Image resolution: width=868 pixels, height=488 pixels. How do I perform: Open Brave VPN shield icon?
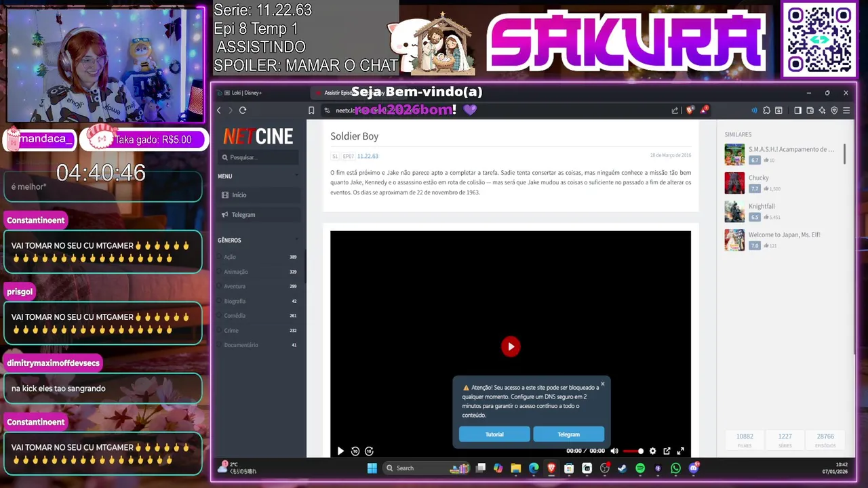click(834, 110)
